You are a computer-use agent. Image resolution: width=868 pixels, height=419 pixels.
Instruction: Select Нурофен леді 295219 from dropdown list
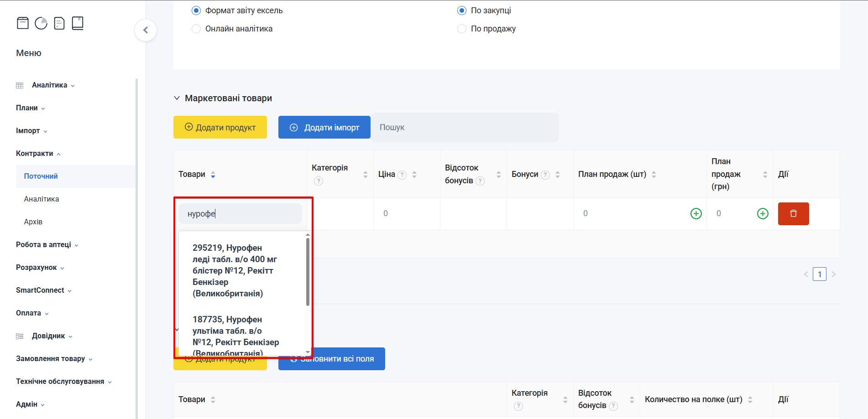tap(235, 270)
